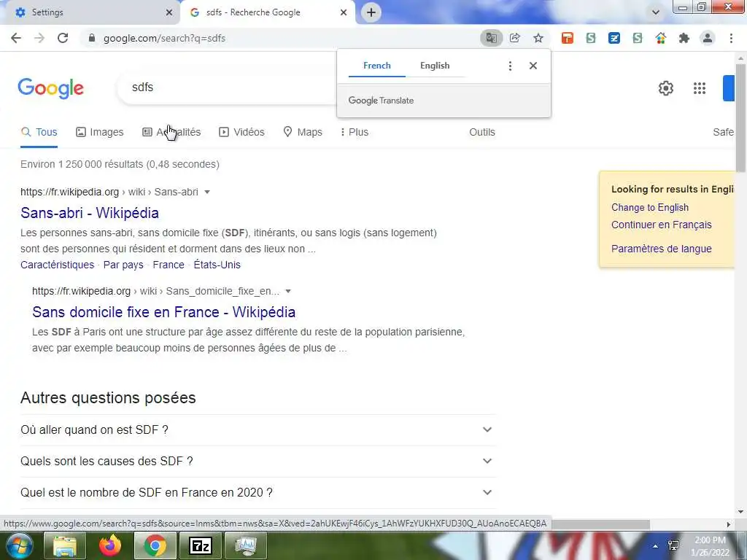Open Chrome's three-dot menu
The width and height of the screenshot is (747, 560).
point(731,38)
